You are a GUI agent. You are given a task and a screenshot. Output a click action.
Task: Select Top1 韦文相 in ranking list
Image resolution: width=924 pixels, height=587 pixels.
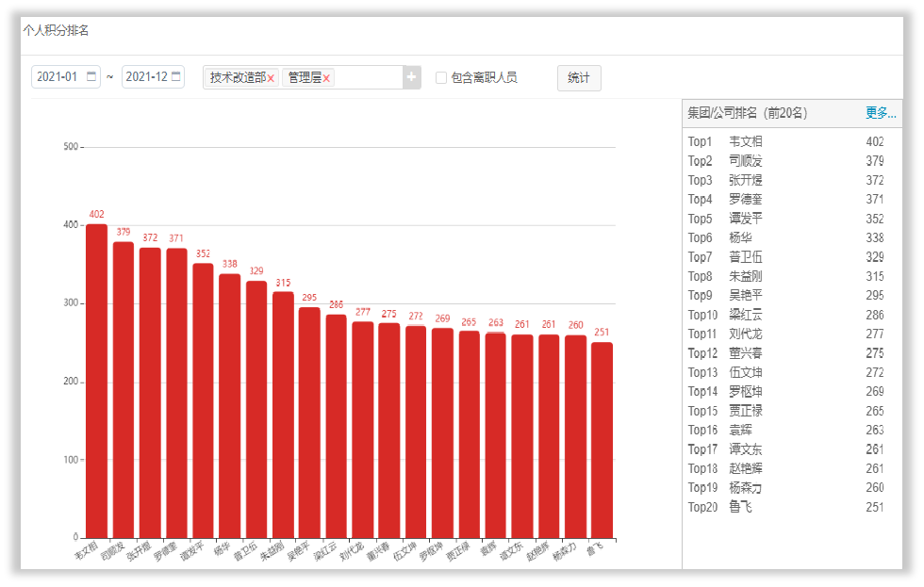click(x=786, y=142)
